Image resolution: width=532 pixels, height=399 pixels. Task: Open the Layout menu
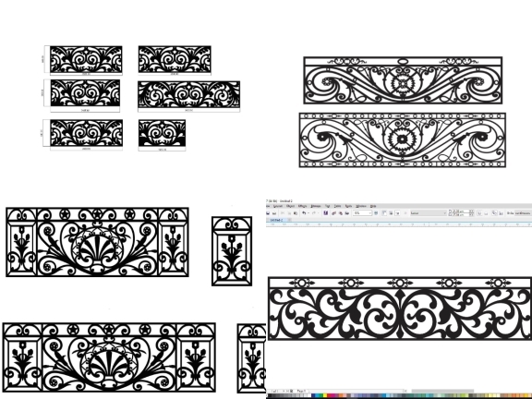(277, 206)
